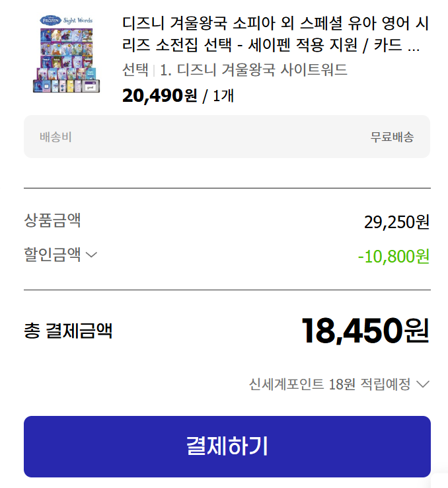Click the 할인금액 label text
The width and height of the screenshot is (448, 488).
52,255
